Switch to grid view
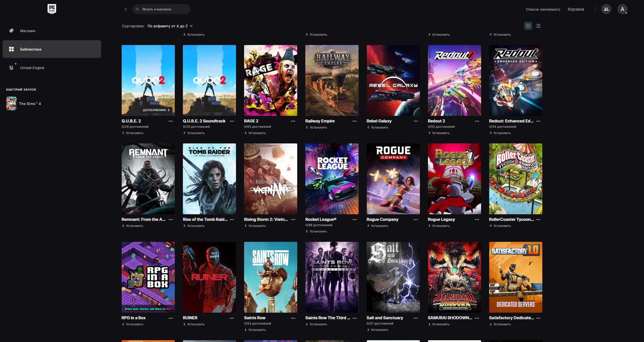The height and width of the screenshot is (342, 644). coord(528,26)
